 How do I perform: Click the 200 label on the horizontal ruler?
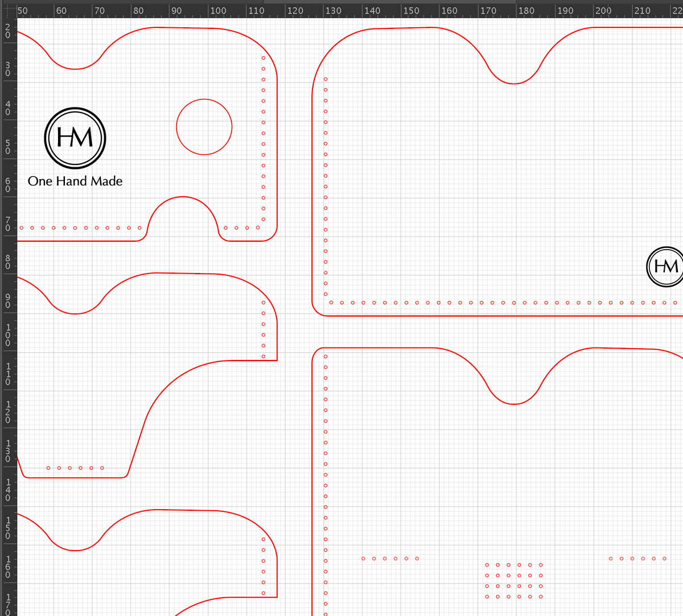[x=603, y=10]
